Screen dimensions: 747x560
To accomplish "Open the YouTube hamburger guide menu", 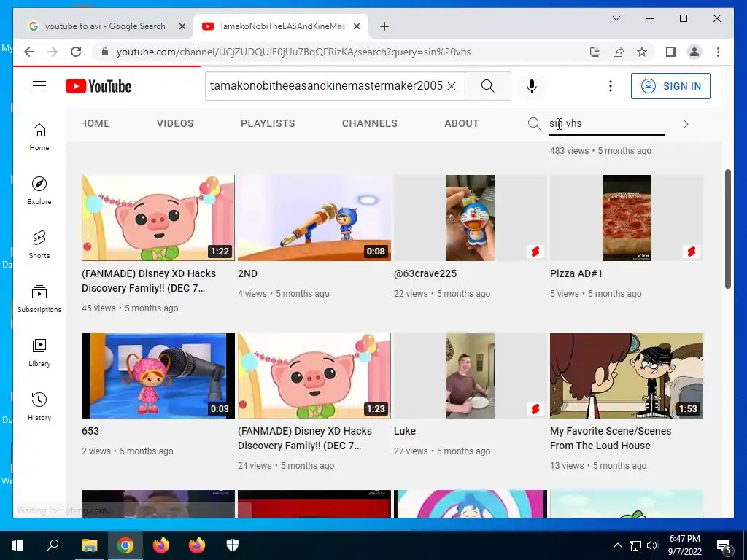I will (39, 86).
